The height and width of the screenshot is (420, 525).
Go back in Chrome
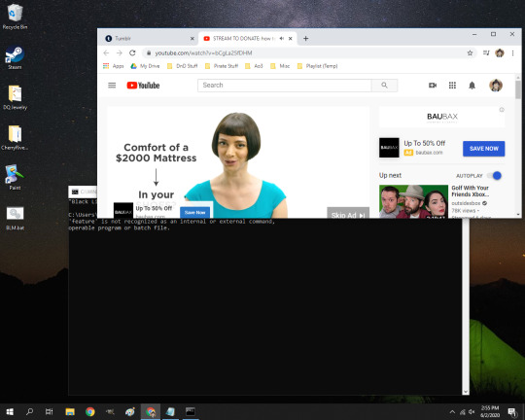(x=106, y=52)
